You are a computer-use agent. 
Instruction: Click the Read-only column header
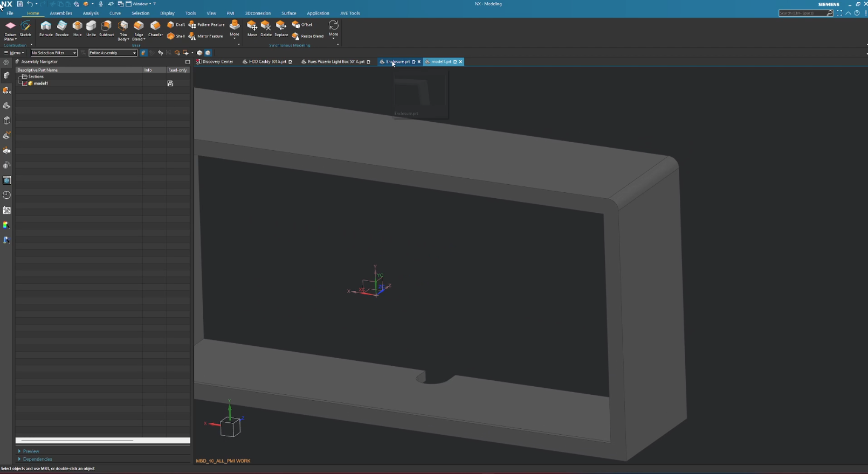(177, 70)
